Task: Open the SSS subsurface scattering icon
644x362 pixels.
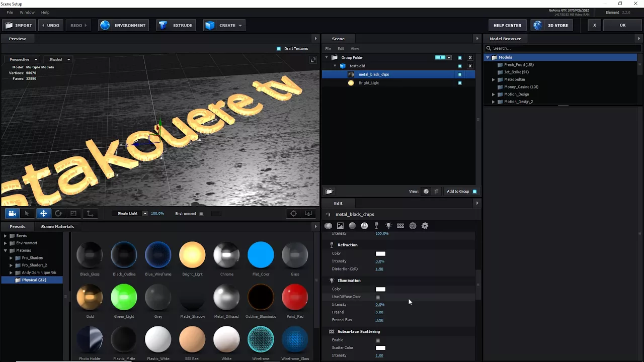Action: tap(400, 226)
